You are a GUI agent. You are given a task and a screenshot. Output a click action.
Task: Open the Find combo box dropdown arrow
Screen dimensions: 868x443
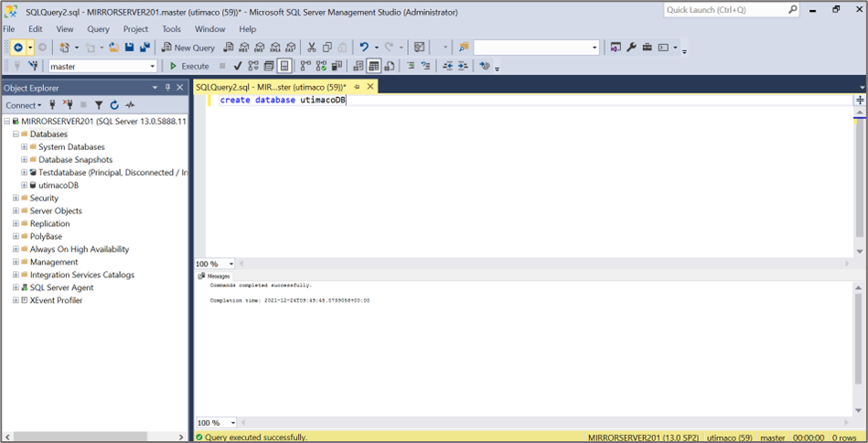pos(595,48)
